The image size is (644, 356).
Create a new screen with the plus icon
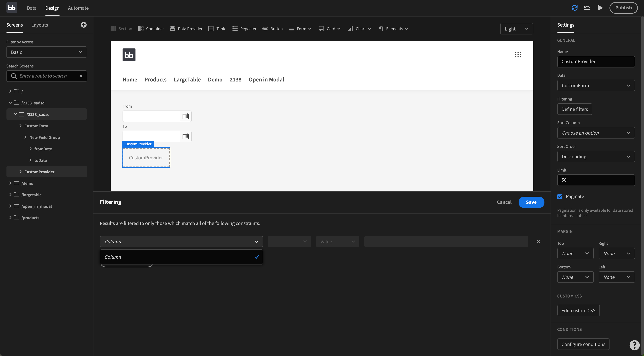point(84,25)
